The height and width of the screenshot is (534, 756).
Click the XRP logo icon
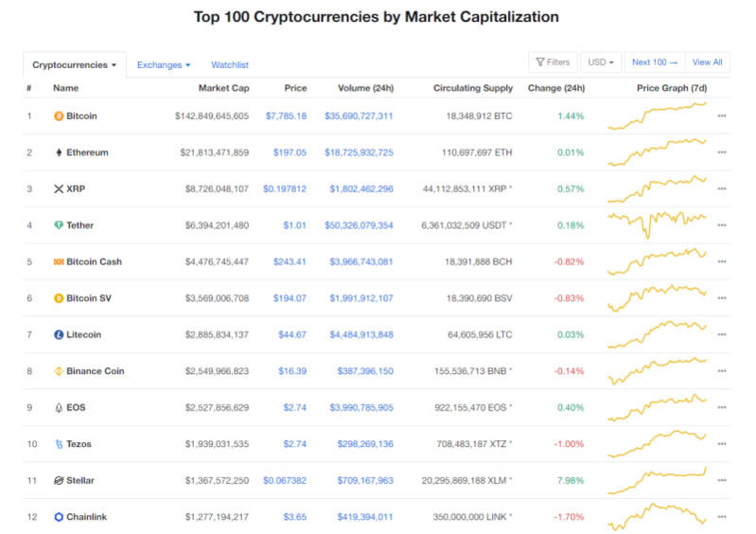[x=59, y=189]
